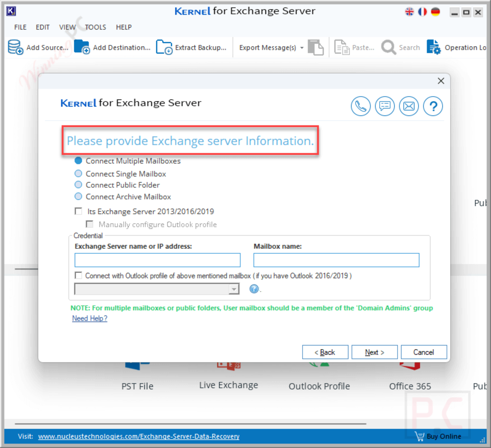Click the Extract Backup folder icon
The image size is (491, 448).
tap(164, 47)
